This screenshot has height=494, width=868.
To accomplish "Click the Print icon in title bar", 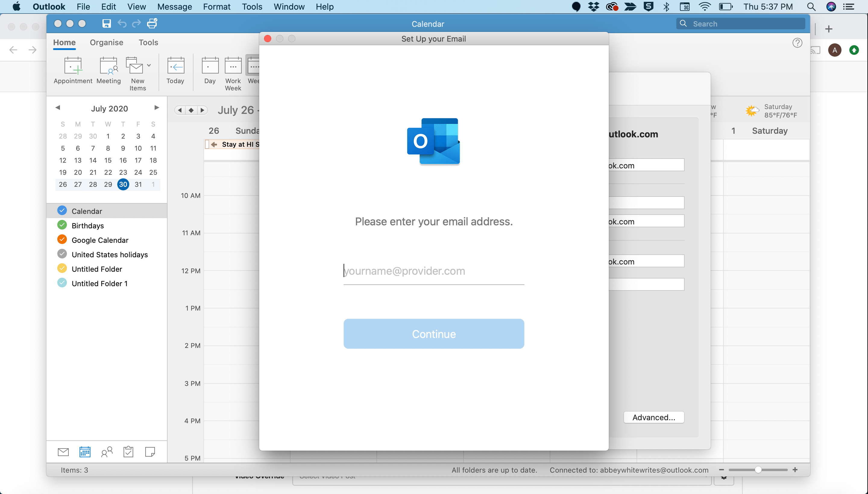I will tap(152, 23).
